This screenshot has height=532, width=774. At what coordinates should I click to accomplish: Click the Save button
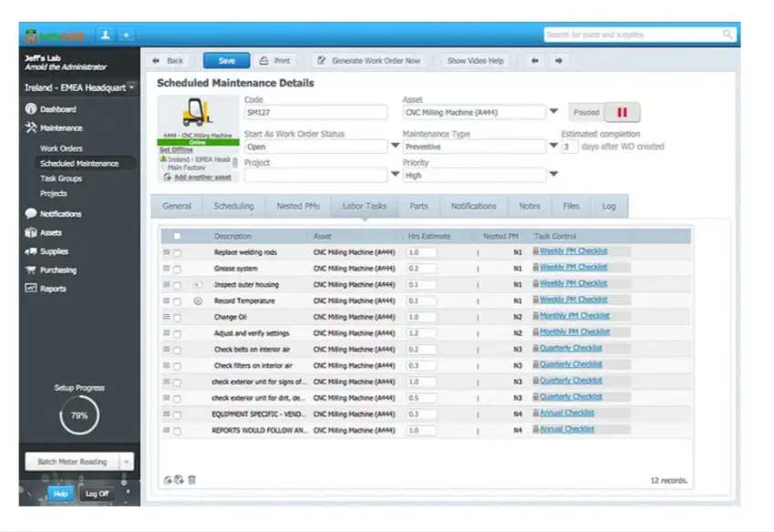coord(227,61)
